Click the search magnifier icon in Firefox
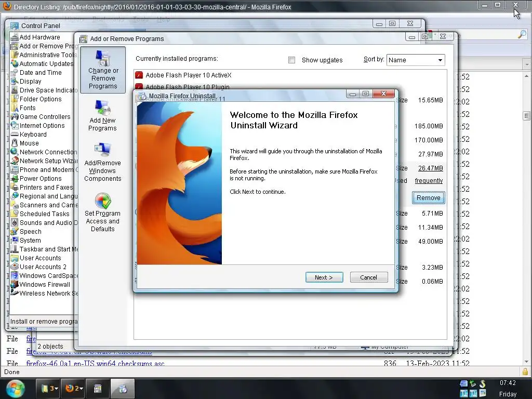Image resolution: width=532 pixels, height=399 pixels. 522,34
